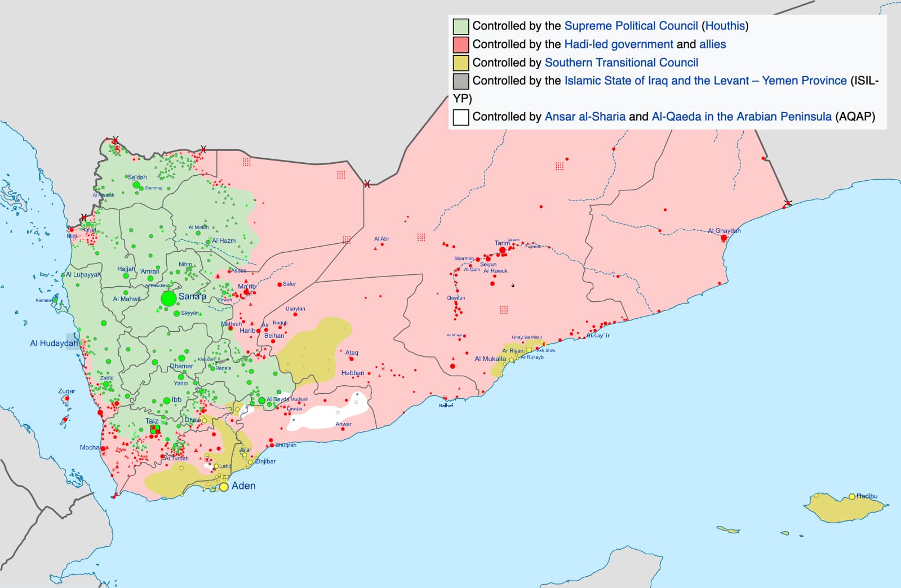The height and width of the screenshot is (588, 901).
Task: Click the Mocha red marker
Action: [x=104, y=448]
